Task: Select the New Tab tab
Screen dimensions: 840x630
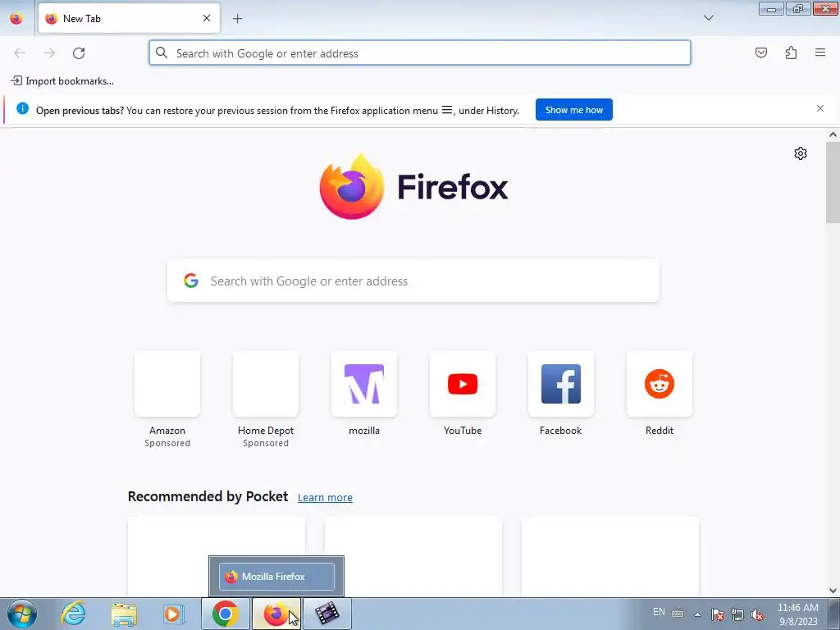Action: [129, 18]
